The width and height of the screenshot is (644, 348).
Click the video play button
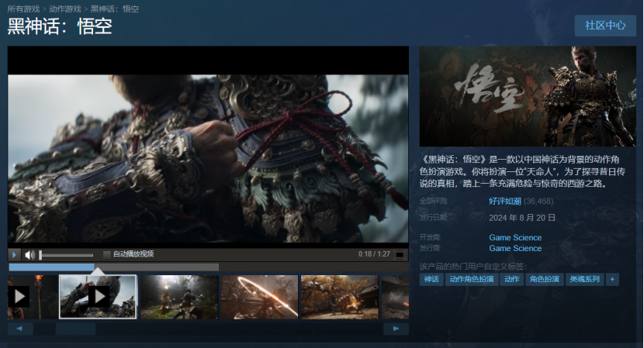15,254
